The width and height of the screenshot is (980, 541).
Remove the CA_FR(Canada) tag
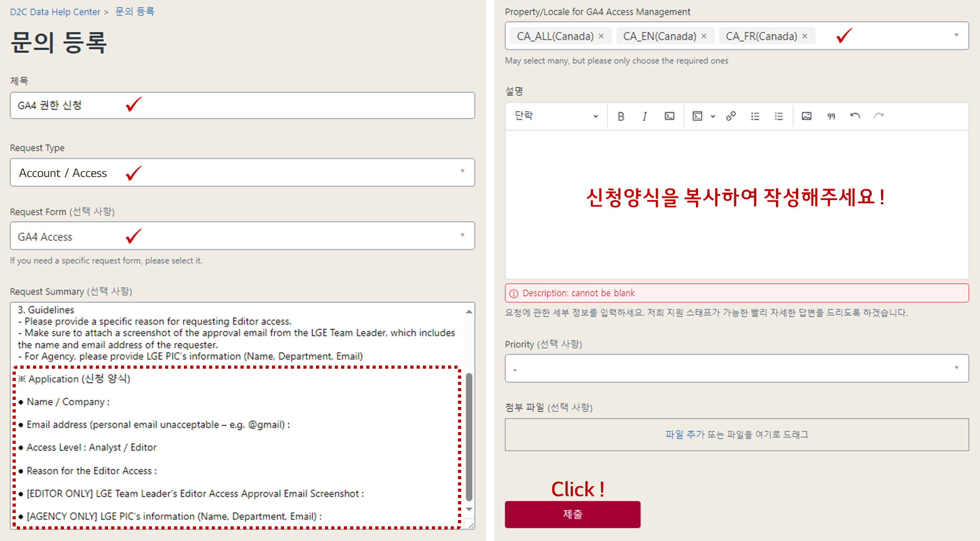click(x=804, y=36)
